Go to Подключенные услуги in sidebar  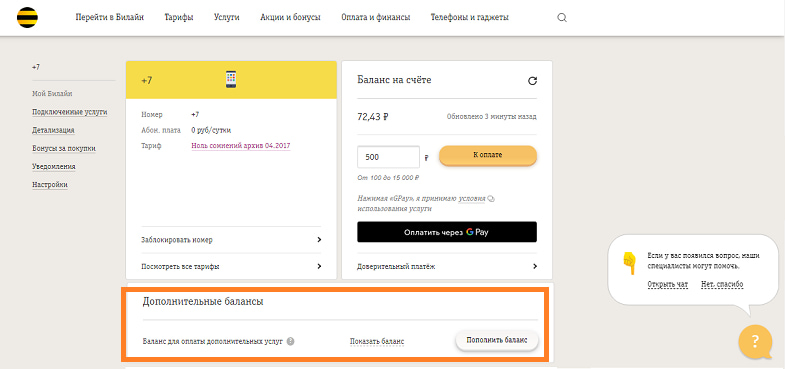coord(70,112)
